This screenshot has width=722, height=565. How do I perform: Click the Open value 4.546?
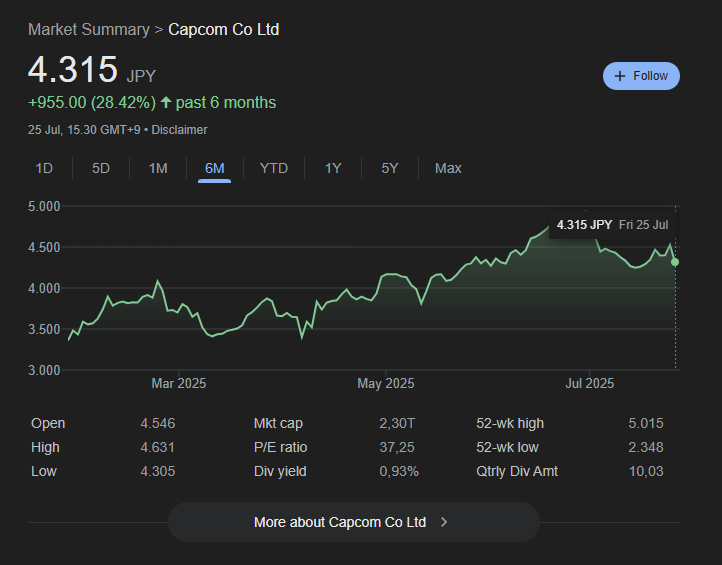[x=157, y=423]
